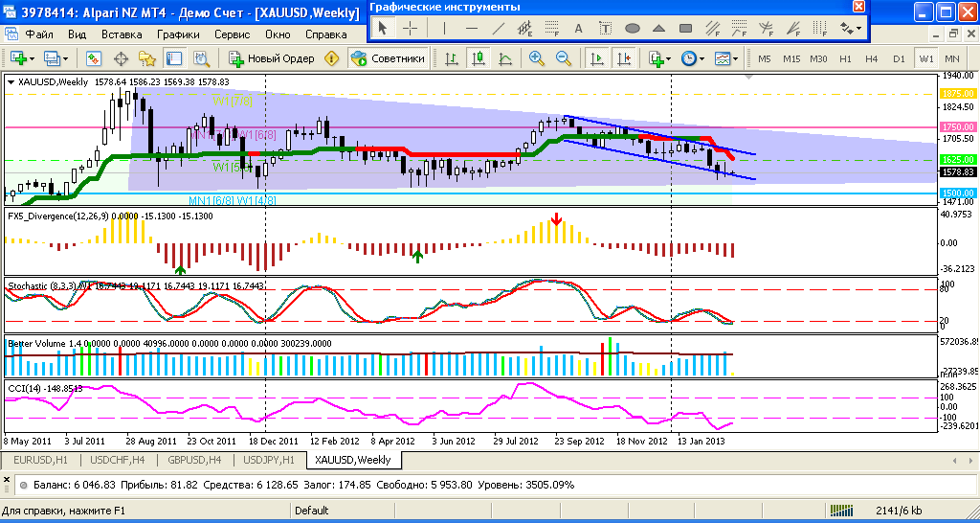
Task: Open the chart templates dropdown
Action: [725, 58]
